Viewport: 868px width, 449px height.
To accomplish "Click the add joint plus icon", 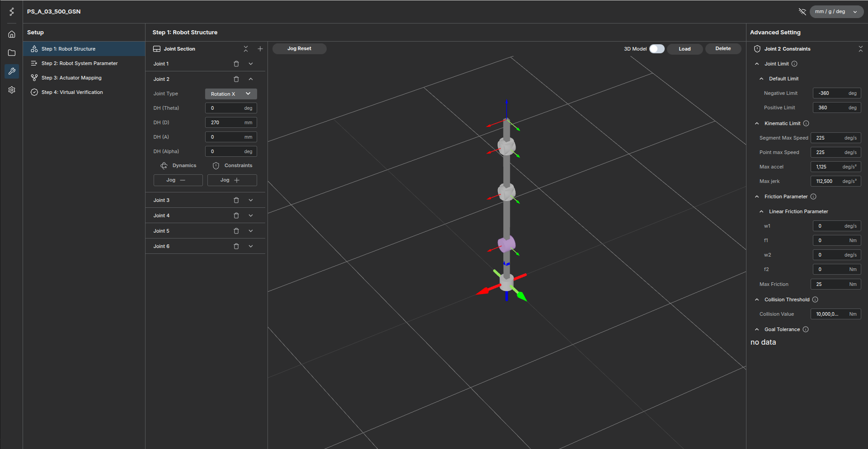I will pyautogui.click(x=260, y=49).
